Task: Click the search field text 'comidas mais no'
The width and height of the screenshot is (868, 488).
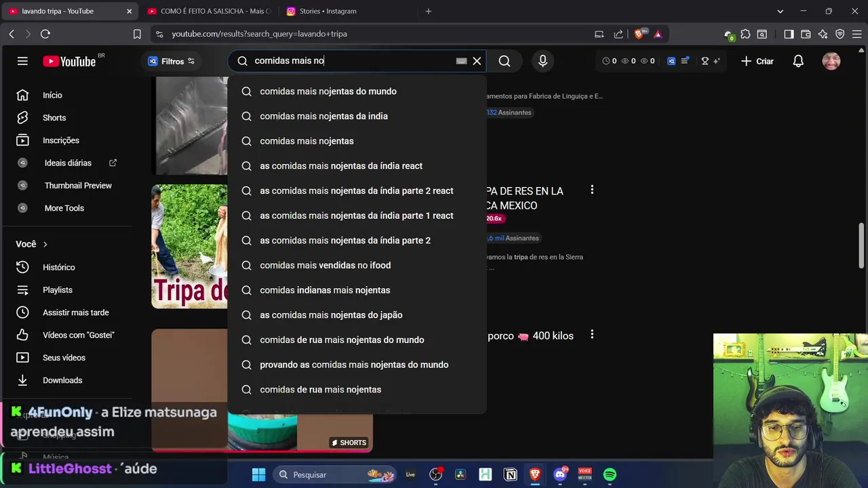Action: coord(290,61)
